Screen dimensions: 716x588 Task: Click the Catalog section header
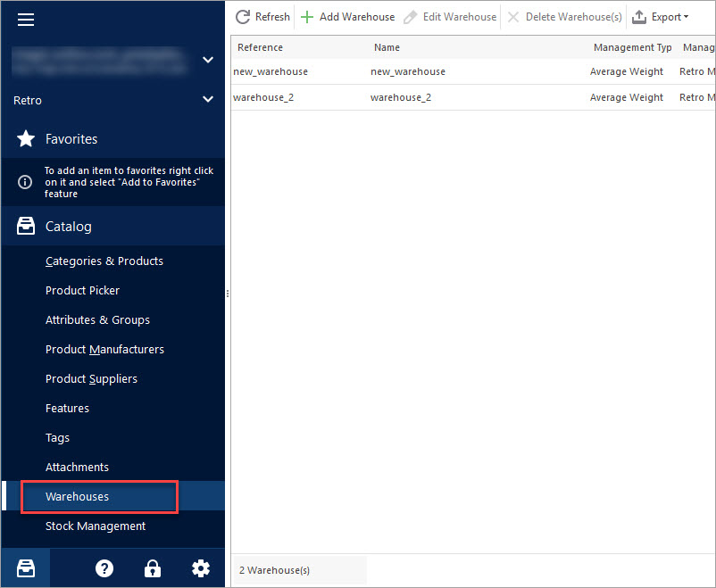tap(112, 226)
